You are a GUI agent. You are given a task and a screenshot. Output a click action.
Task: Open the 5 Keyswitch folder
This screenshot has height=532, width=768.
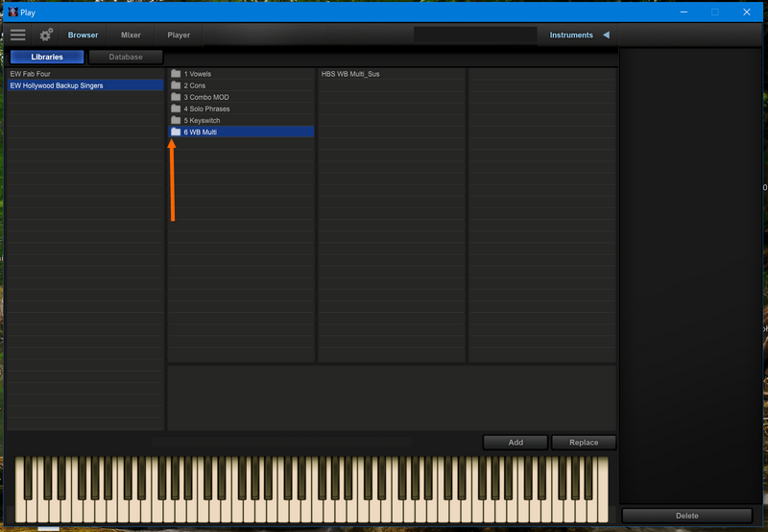(x=202, y=120)
